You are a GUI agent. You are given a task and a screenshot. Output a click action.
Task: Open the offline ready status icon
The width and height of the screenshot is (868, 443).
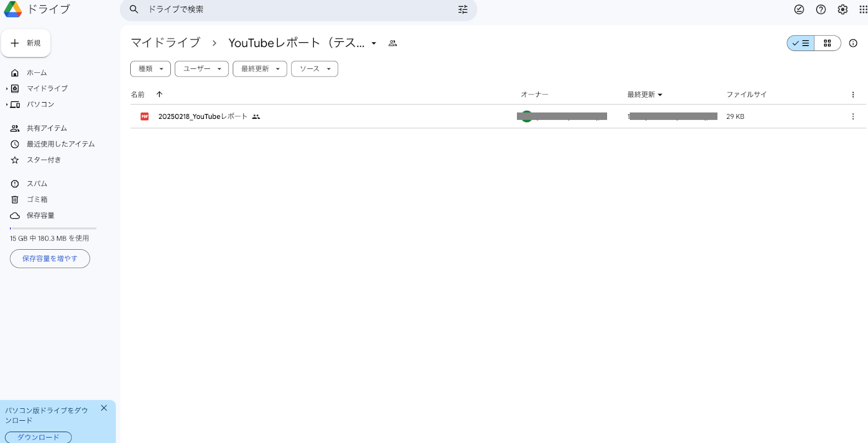click(x=799, y=9)
